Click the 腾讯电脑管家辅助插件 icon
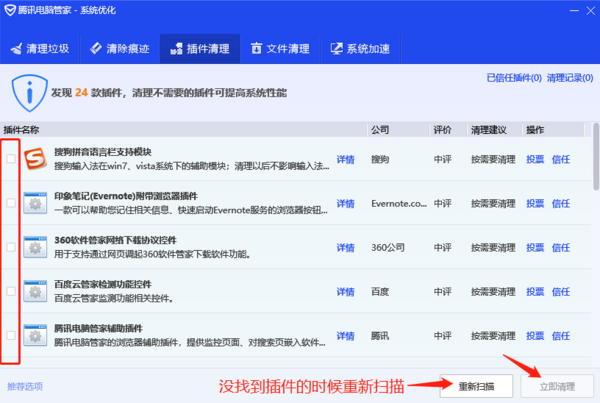The image size is (600, 403). (36, 335)
